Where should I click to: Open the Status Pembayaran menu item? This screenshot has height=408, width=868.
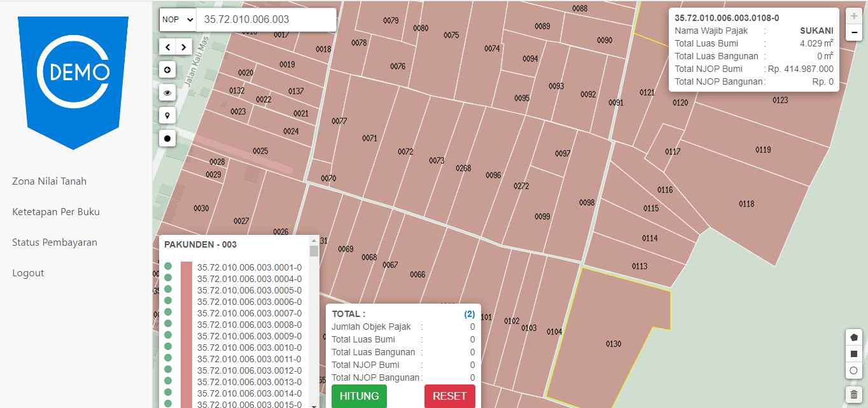pos(54,242)
